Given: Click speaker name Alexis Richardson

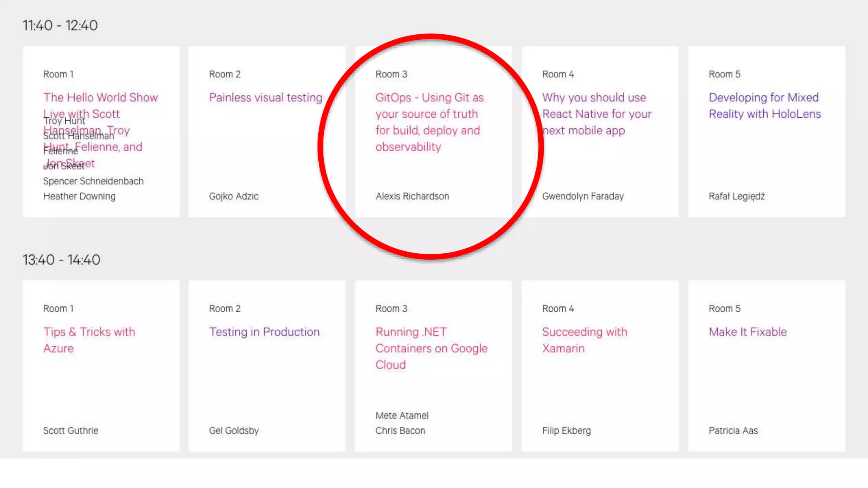Looking at the screenshot, I should (412, 196).
